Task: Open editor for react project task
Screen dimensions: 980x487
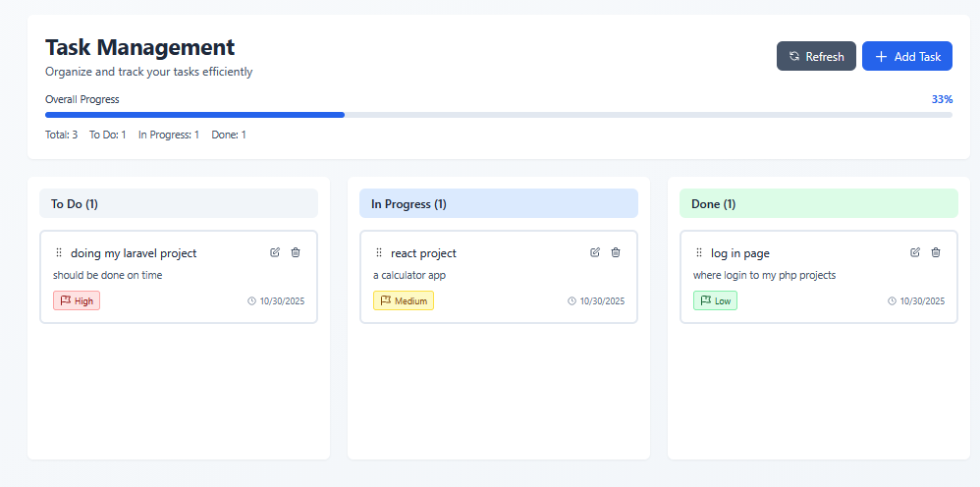Action: [x=595, y=252]
